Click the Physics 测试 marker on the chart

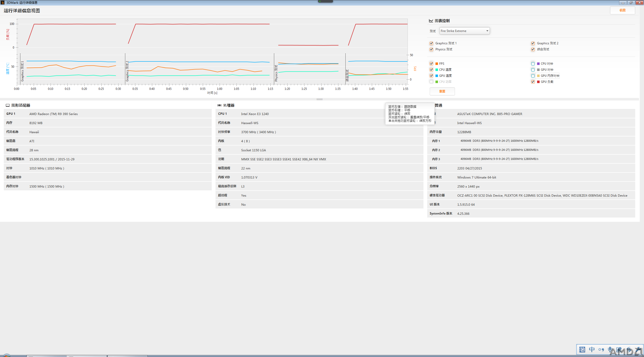tap(276, 73)
